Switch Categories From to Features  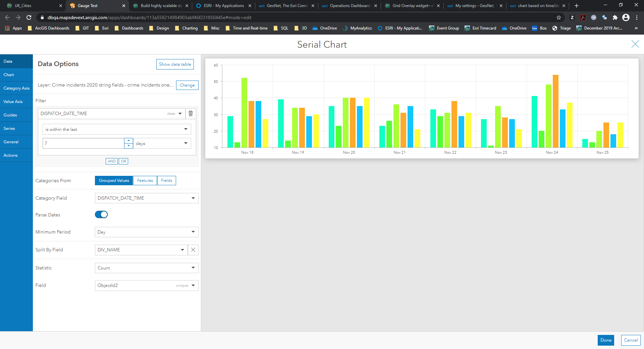click(x=145, y=180)
